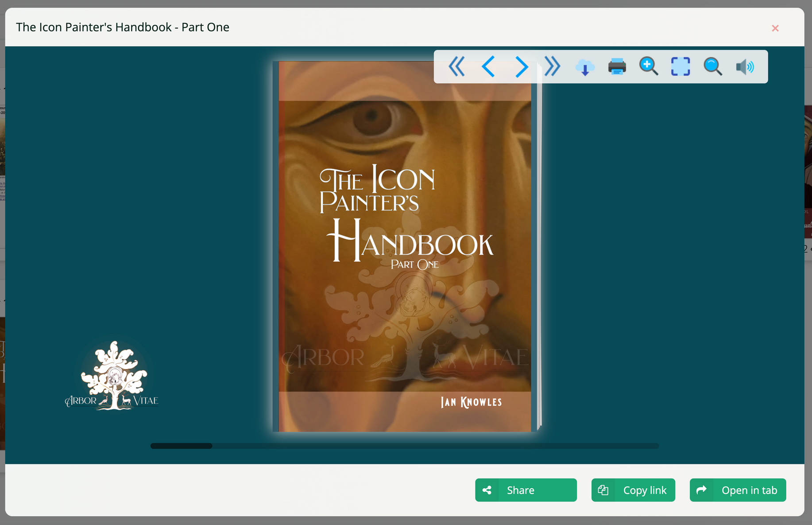Close the handbook dialog
812x525 pixels.
tap(775, 28)
